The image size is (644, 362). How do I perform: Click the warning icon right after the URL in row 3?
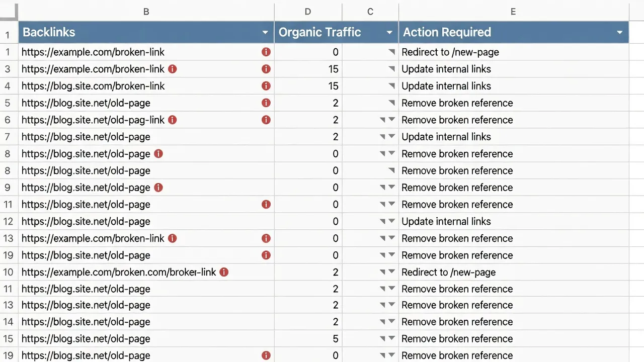pyautogui.click(x=173, y=69)
